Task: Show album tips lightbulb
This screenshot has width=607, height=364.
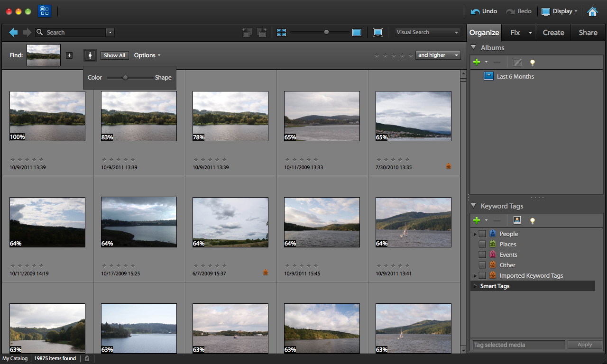Action: point(533,62)
